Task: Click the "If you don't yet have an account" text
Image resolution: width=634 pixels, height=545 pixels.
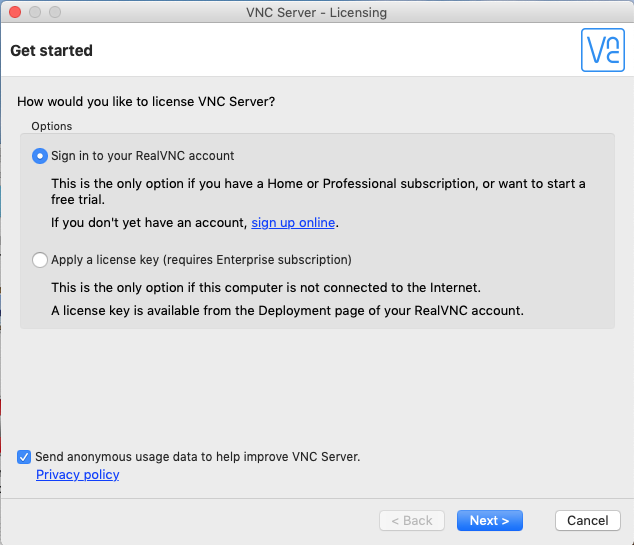Action: tap(150, 222)
